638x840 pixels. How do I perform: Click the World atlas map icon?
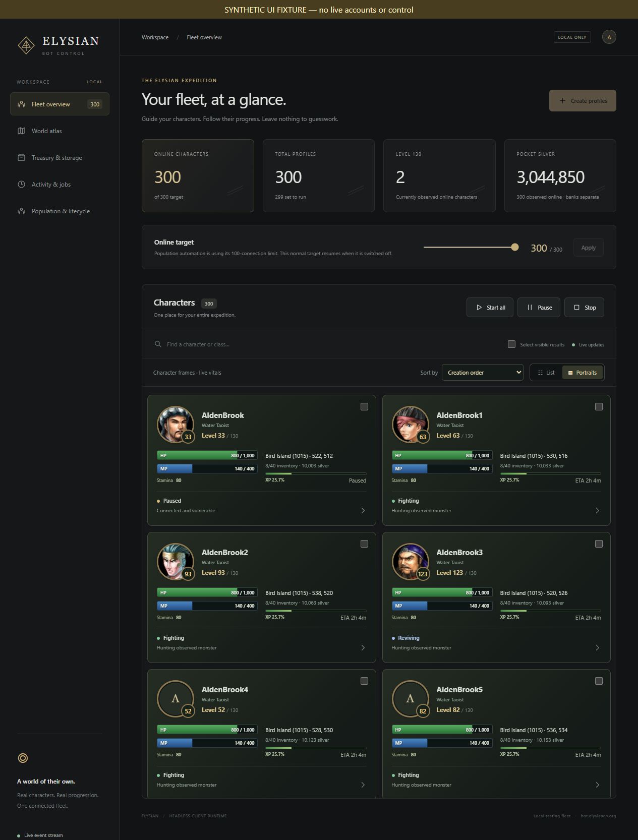click(x=21, y=131)
